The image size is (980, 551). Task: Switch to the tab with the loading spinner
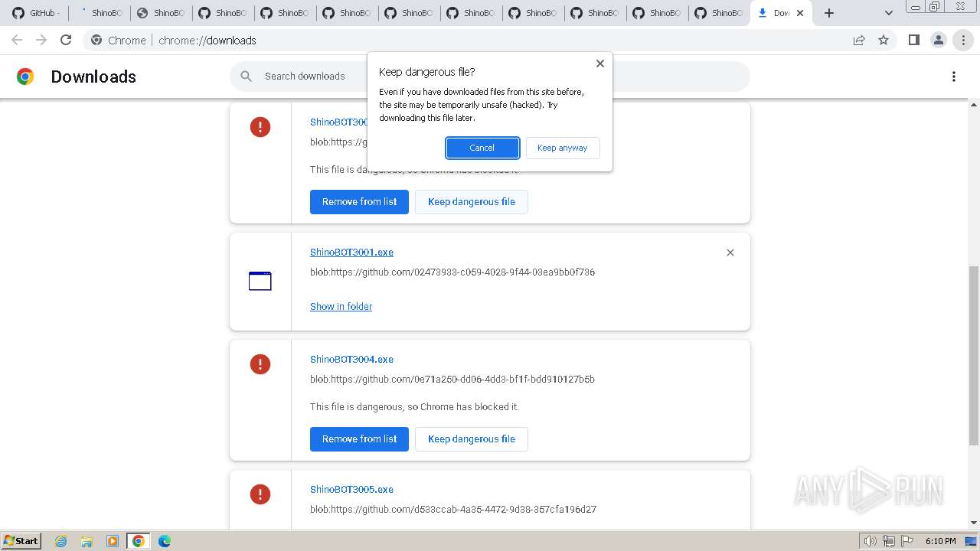click(x=99, y=13)
